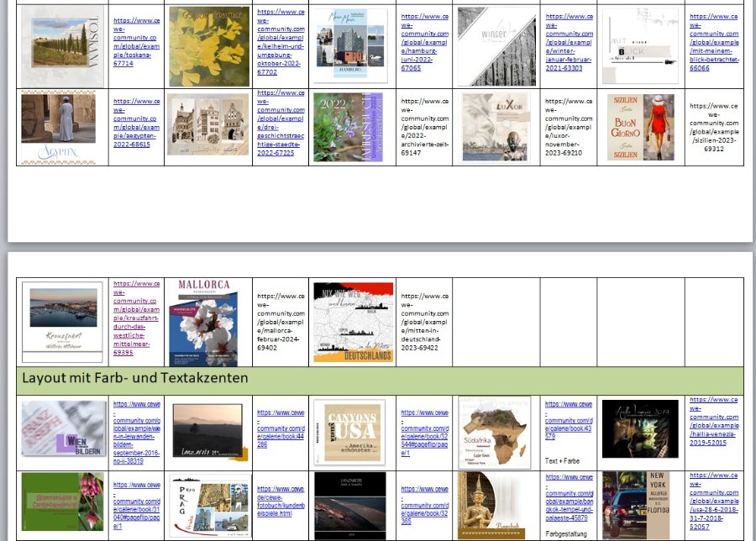The image size is (756, 541).
Task: Click the mit-meinem-blick-betrachtet link
Action: pyautogui.click(x=713, y=42)
